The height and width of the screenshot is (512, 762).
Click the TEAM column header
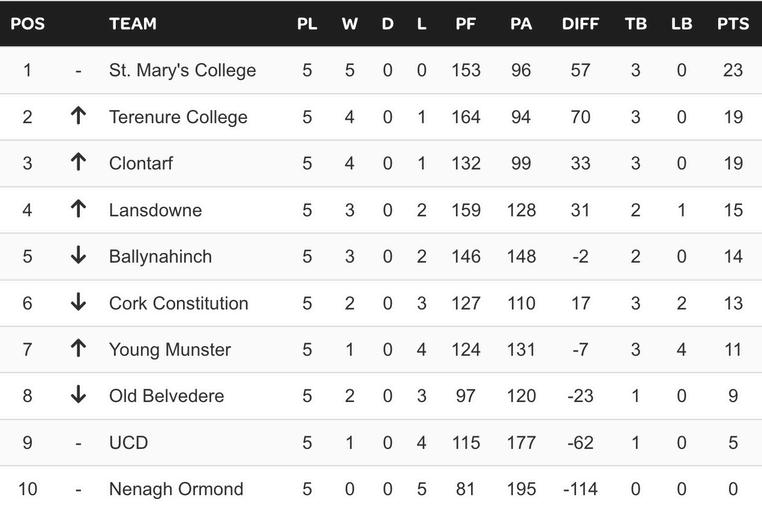(133, 24)
